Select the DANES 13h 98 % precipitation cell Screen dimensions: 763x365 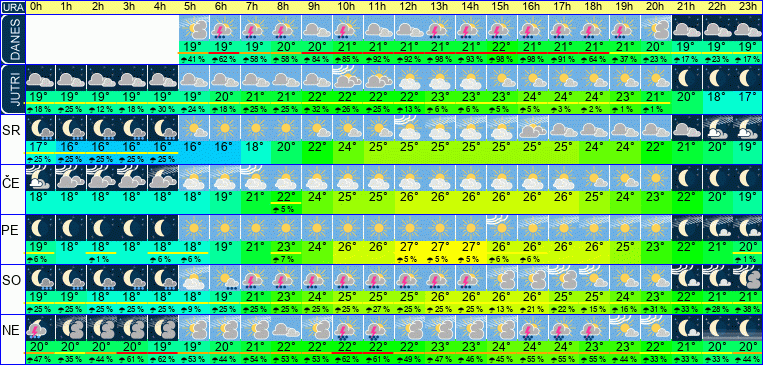point(440,60)
